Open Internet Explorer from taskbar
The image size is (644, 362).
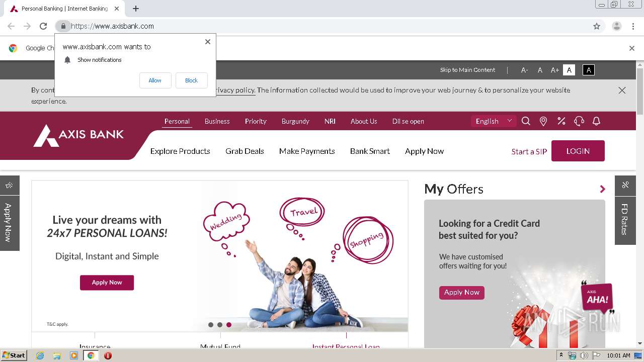pos(40,355)
